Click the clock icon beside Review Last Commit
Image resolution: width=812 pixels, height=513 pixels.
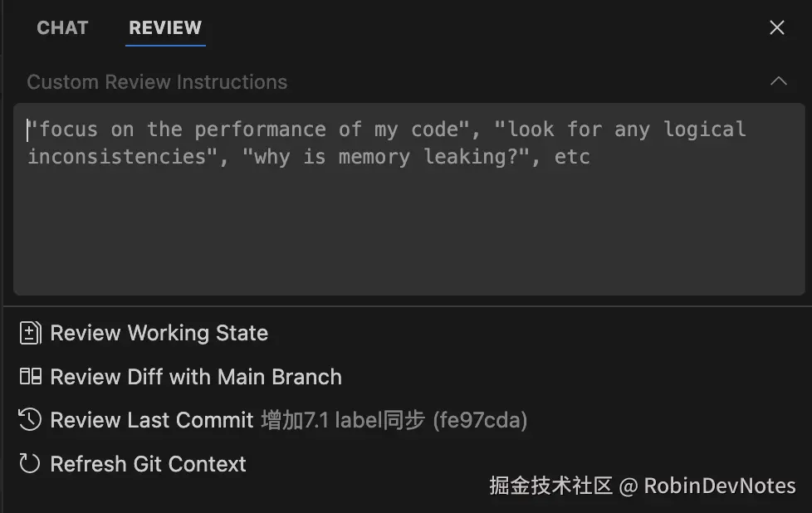tap(30, 420)
